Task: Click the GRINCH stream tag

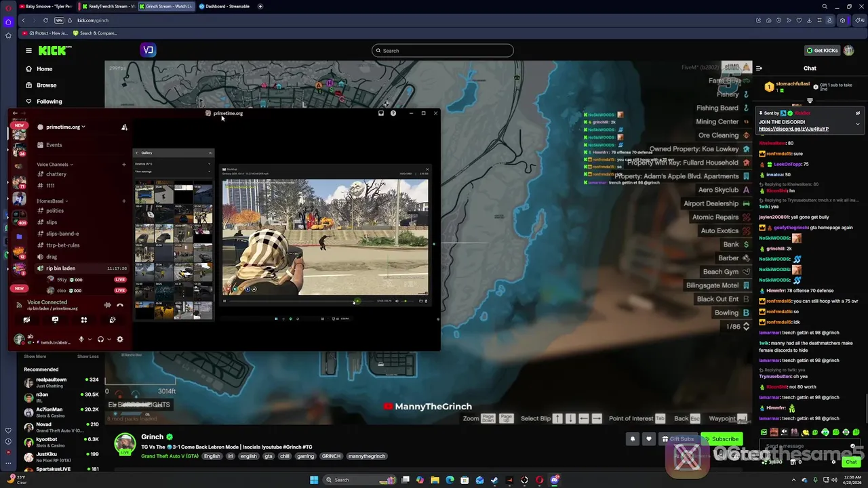Action: tap(331, 456)
